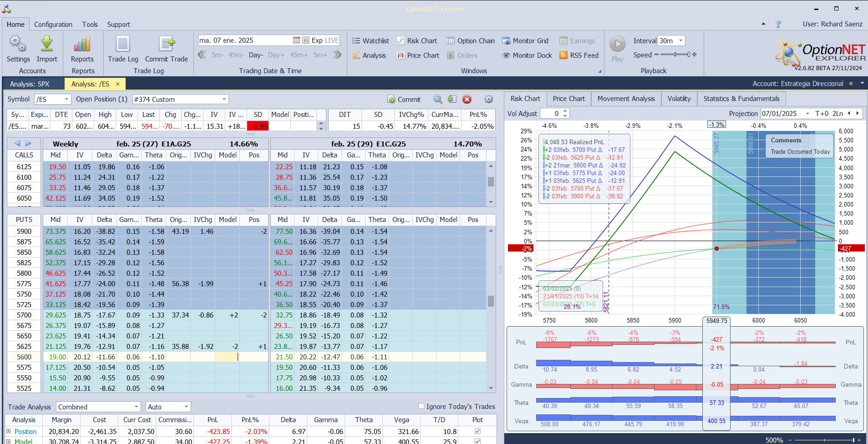The width and height of the screenshot is (868, 444).
Task: Open Settings from the Accounts group
Action: 18,49
